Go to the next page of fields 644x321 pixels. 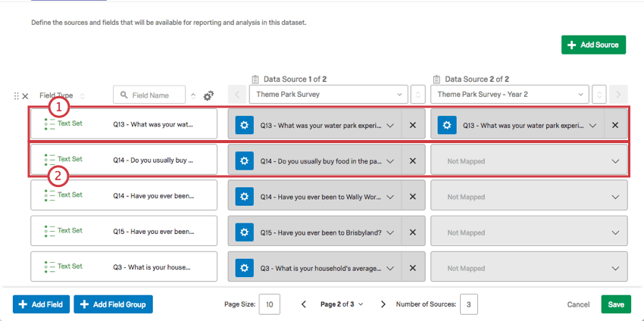coord(383,304)
